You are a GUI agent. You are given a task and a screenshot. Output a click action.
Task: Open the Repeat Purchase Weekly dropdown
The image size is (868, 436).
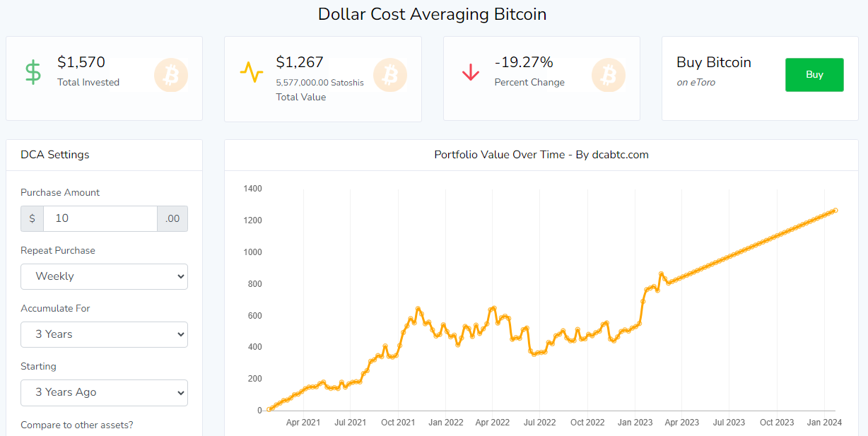click(x=104, y=276)
